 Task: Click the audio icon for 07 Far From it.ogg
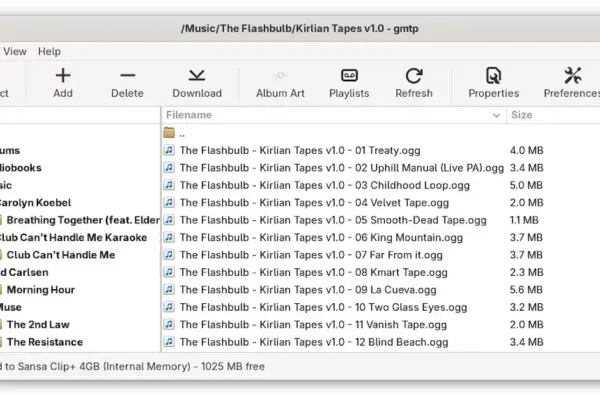pos(169,255)
